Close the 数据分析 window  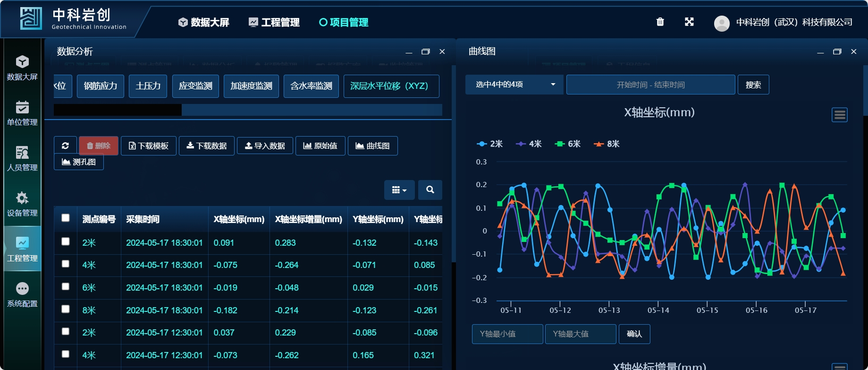[442, 52]
